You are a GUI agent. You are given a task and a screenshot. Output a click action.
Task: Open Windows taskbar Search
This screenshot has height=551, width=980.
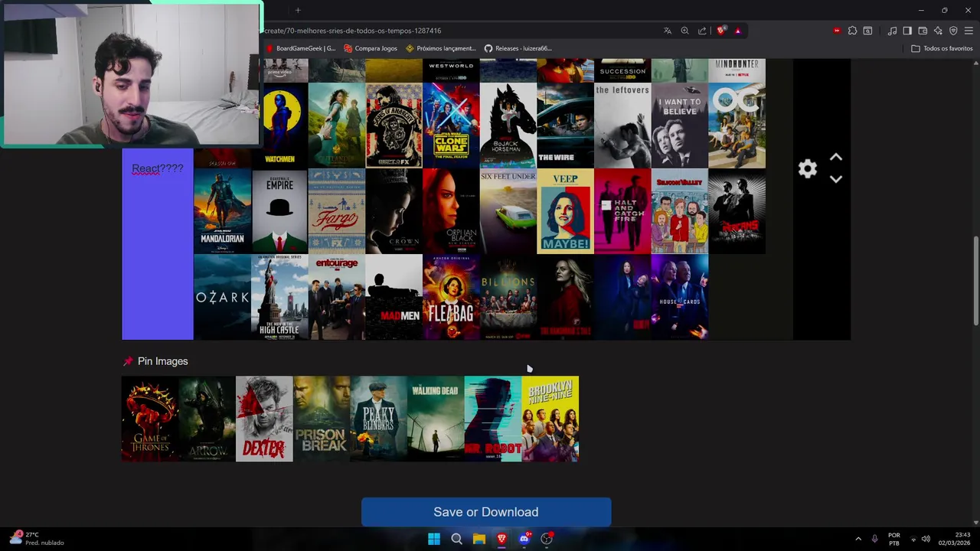click(x=456, y=539)
